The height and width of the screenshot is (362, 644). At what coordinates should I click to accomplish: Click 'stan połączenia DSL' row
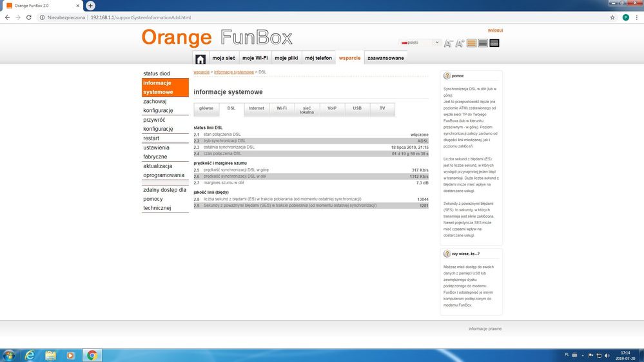coord(311,135)
